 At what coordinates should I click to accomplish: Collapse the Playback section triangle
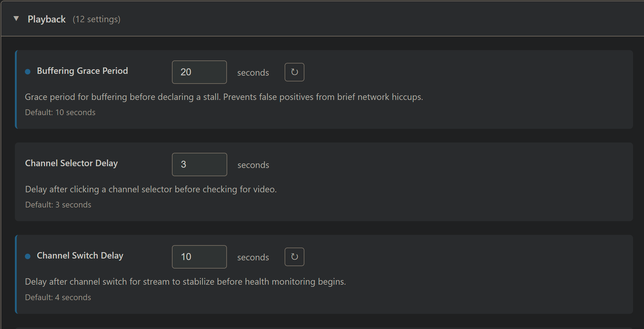16,19
